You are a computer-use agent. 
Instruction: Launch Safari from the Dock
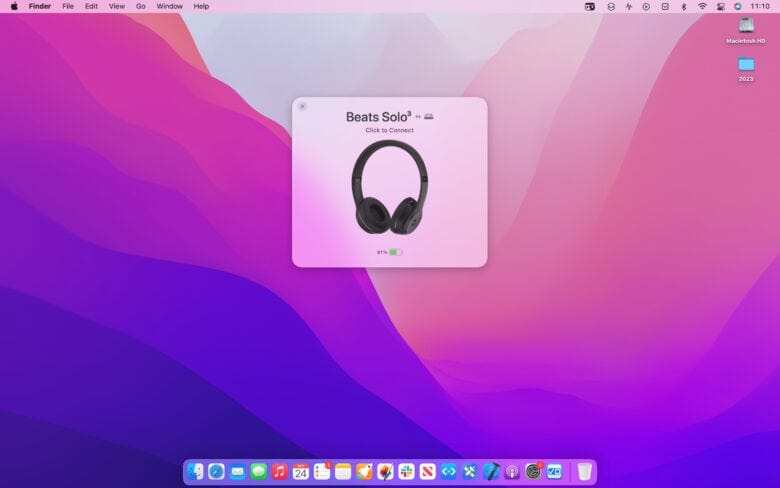tap(216, 471)
